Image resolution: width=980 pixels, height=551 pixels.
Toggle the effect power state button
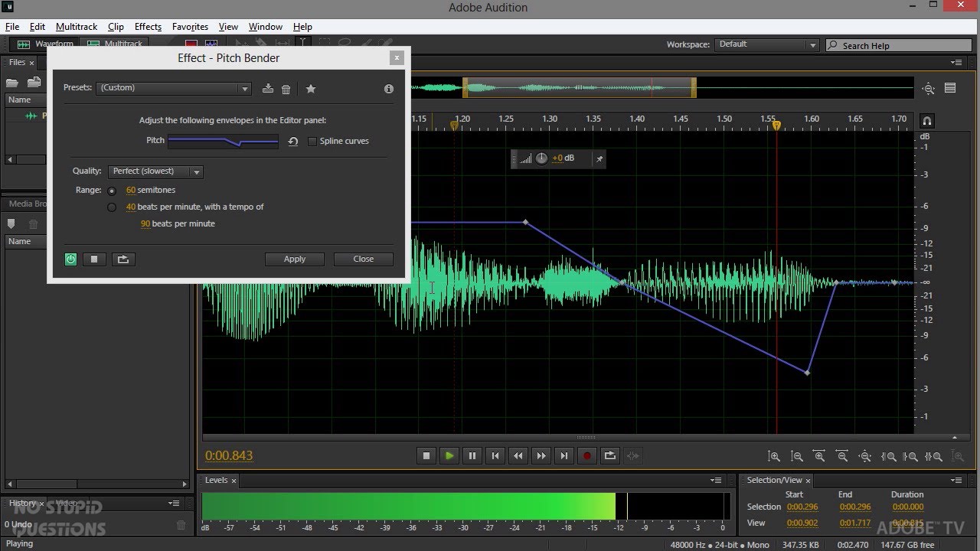(70, 259)
